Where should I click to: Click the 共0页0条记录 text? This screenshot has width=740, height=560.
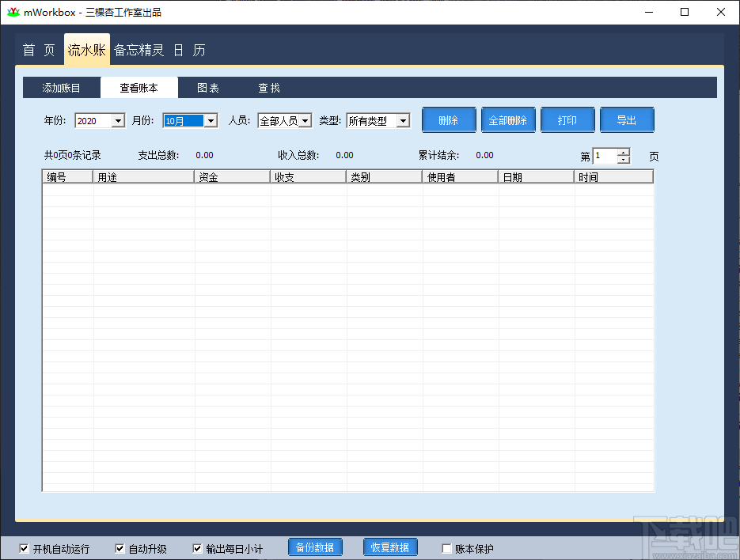coord(73,155)
